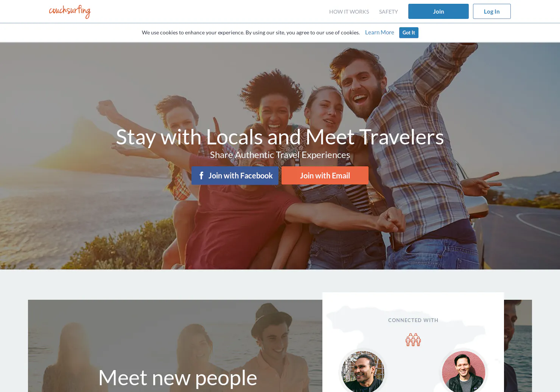Image resolution: width=560 pixels, height=392 pixels.
Task: Click the Meet new people heading
Action: 177,377
